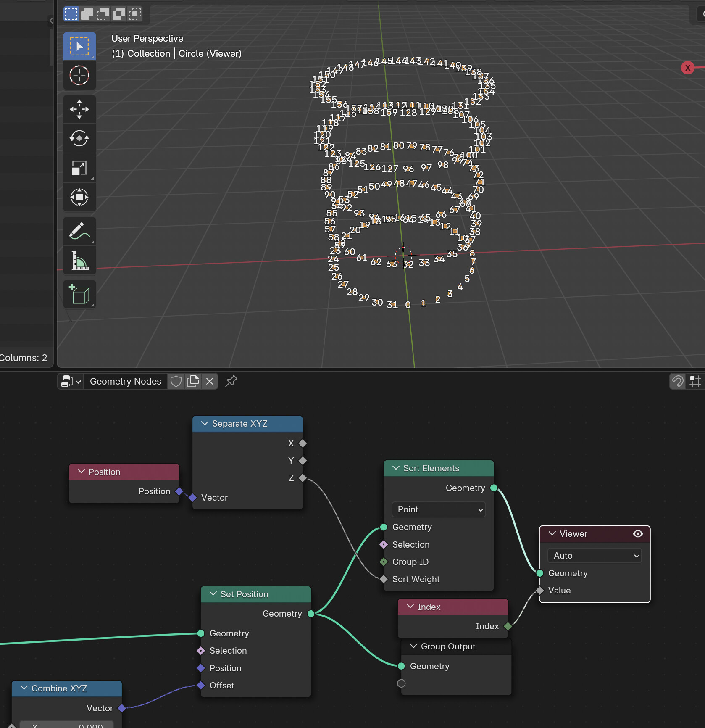This screenshot has height=728, width=705.
Task: Click the empty Group Output socket
Action: pyautogui.click(x=401, y=683)
